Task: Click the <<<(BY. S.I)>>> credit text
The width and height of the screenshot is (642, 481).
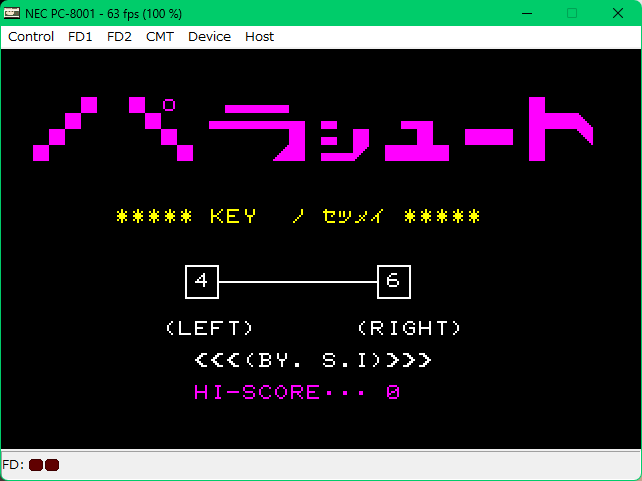Action: coord(313,360)
